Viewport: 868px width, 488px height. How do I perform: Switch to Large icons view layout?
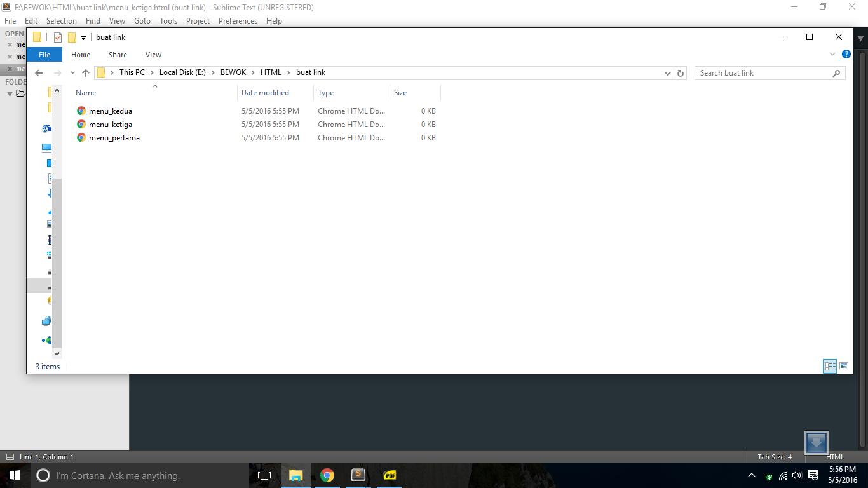click(x=844, y=366)
